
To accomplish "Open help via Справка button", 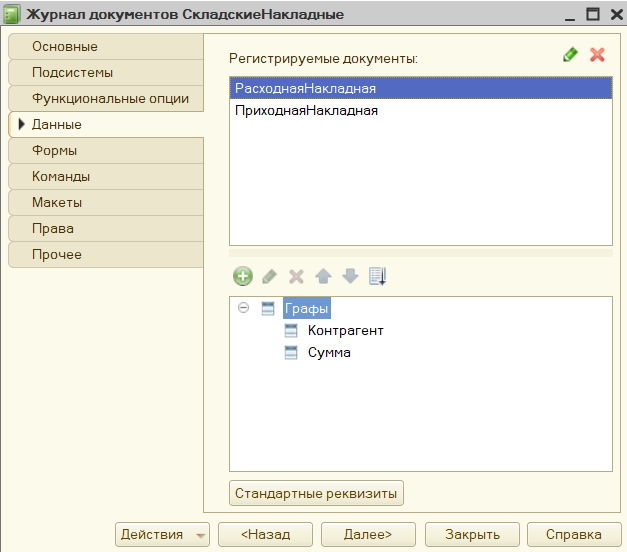I will (574, 534).
